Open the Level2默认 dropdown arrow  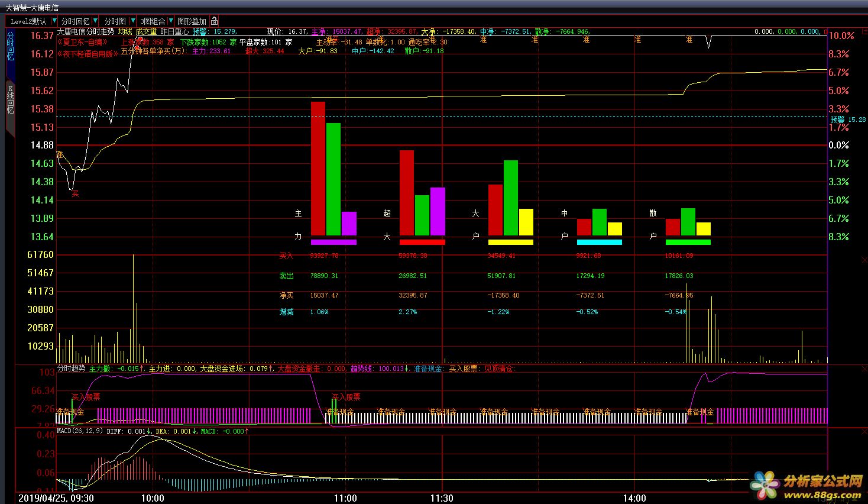click(55, 21)
